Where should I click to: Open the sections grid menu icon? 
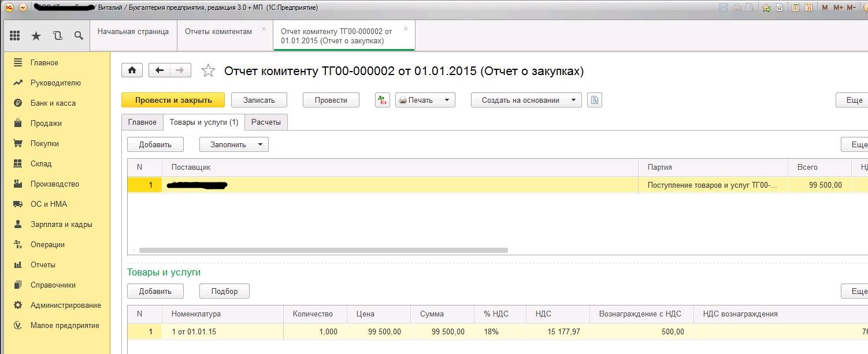click(15, 36)
